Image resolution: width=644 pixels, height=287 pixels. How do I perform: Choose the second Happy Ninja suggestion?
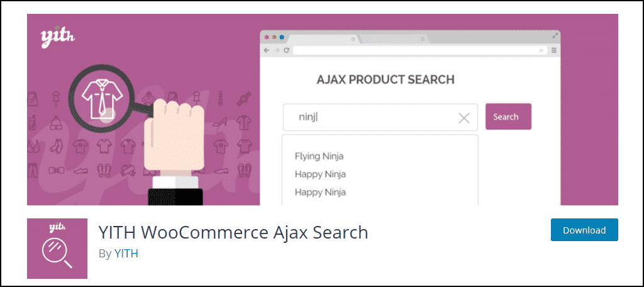[x=320, y=193]
